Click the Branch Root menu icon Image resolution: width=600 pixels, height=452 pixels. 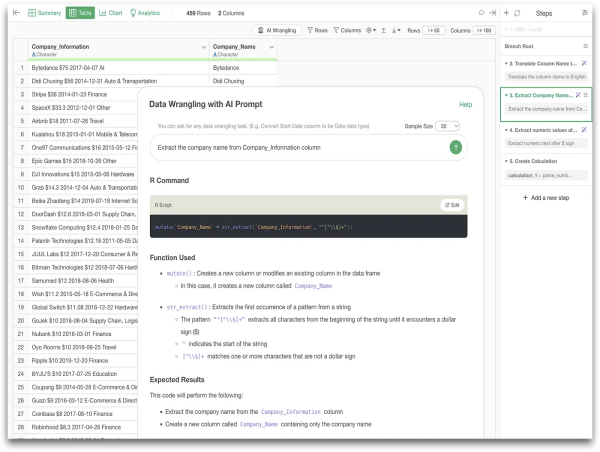(585, 46)
